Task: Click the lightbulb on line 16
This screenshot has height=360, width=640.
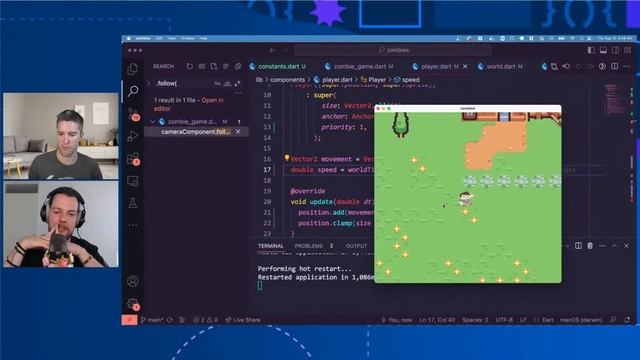Action: click(287, 158)
